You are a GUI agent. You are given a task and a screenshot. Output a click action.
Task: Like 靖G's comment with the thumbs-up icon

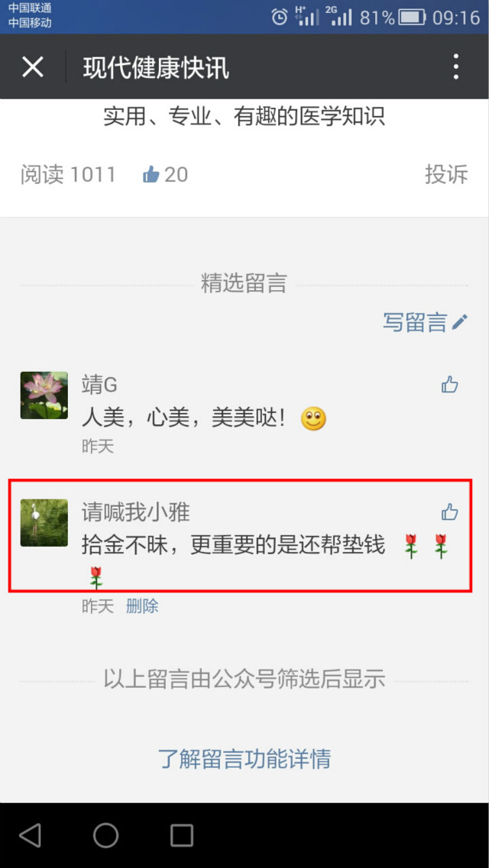pyautogui.click(x=450, y=384)
